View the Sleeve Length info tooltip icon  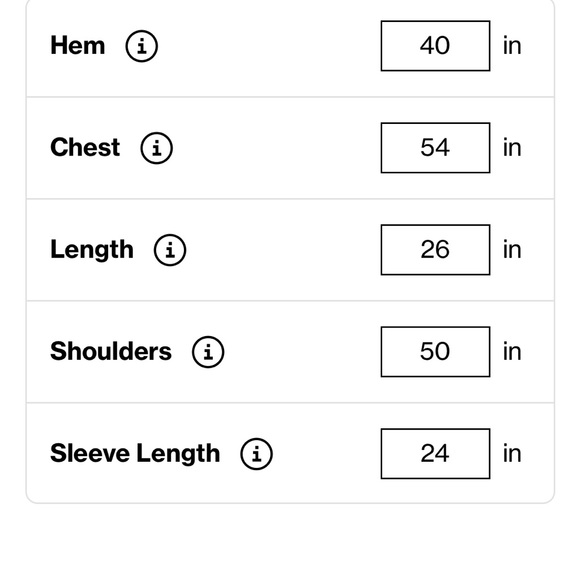tap(256, 454)
